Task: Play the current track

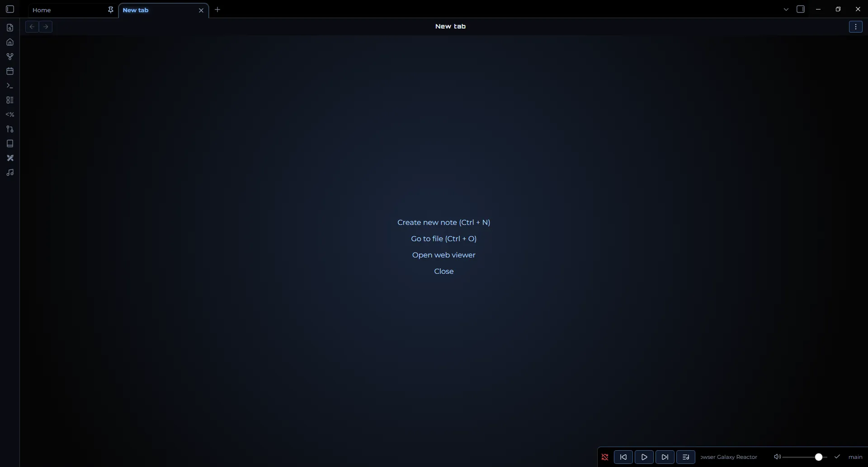Action: (644, 457)
